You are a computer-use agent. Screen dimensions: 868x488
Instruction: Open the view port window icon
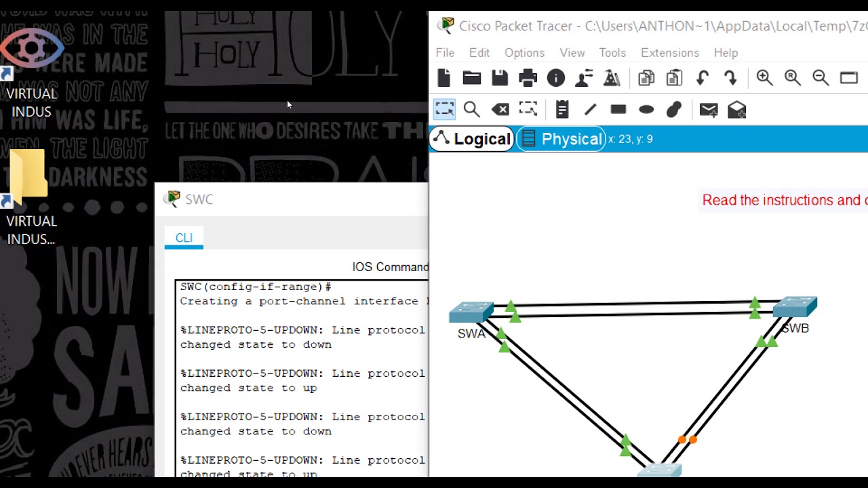tap(849, 78)
